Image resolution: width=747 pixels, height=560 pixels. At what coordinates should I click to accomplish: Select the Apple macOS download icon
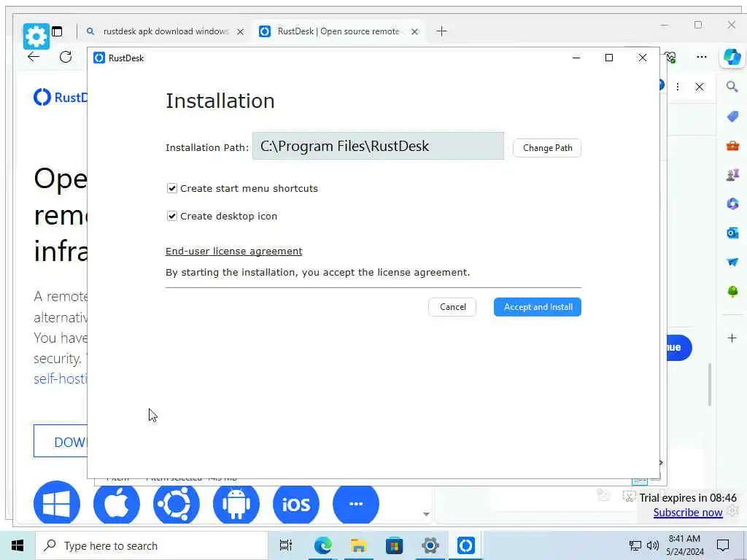[x=117, y=504]
